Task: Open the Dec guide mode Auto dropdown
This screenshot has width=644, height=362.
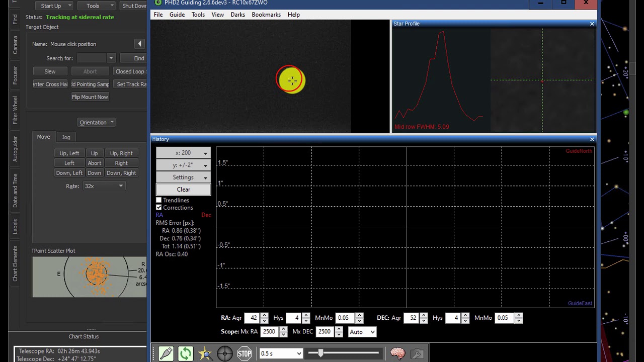Action: point(362,332)
